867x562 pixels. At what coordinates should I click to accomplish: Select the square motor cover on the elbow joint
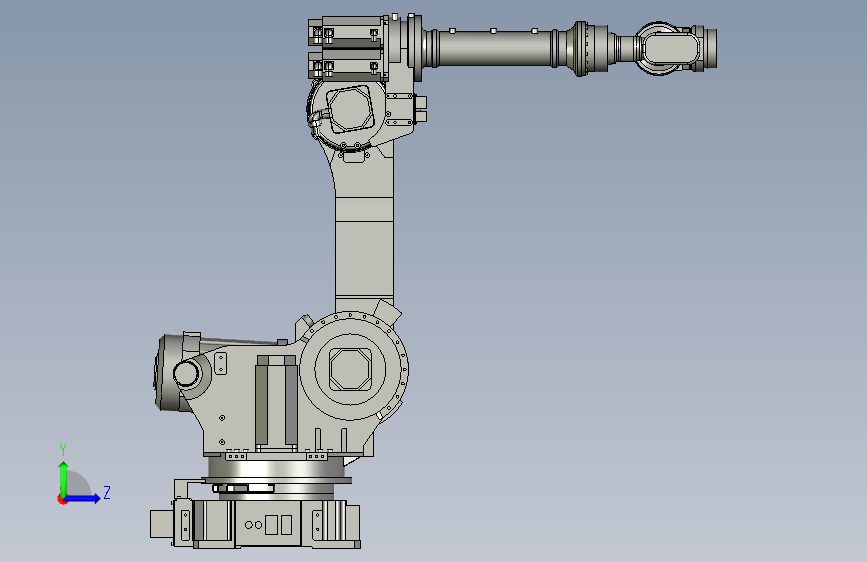click(x=351, y=109)
